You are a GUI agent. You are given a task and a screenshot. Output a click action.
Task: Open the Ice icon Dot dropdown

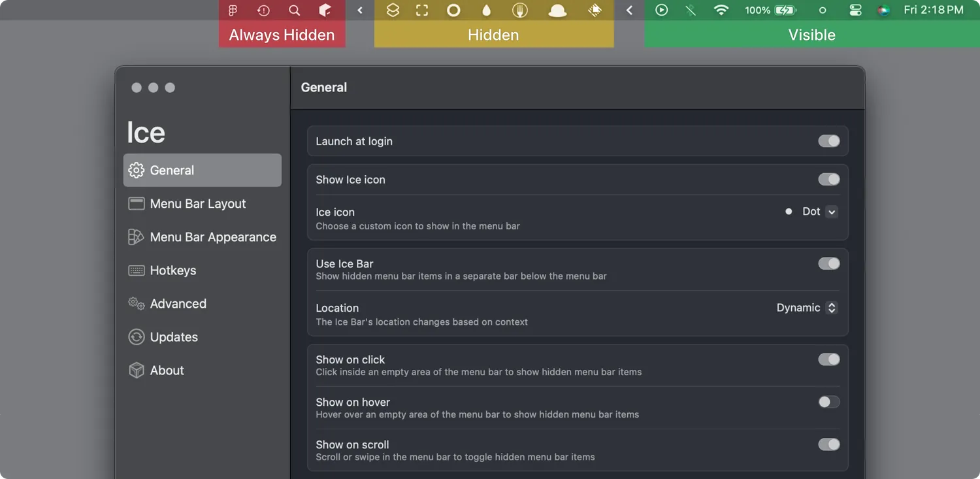coord(811,212)
